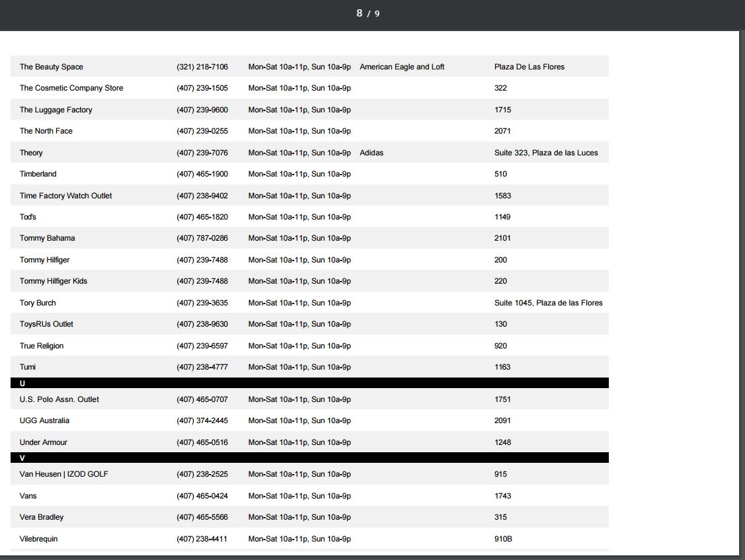
Task: Click the black U section header
Action: 309,383
